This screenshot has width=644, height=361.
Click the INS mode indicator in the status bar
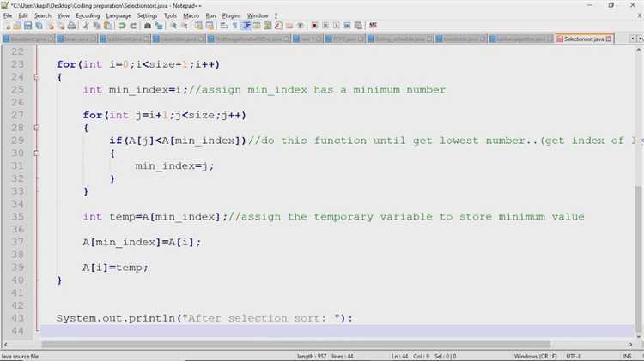627,357
